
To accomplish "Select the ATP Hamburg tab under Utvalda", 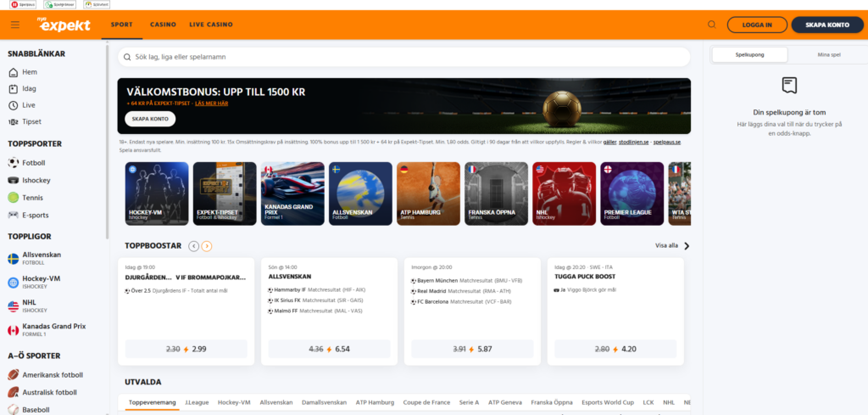I will 375,403.
